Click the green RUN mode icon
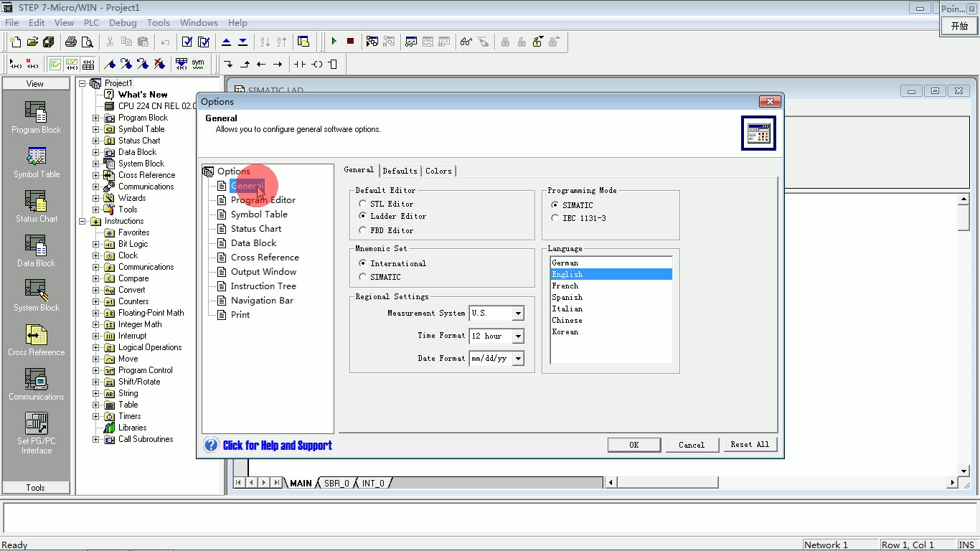The width and height of the screenshot is (980, 551). point(334,42)
